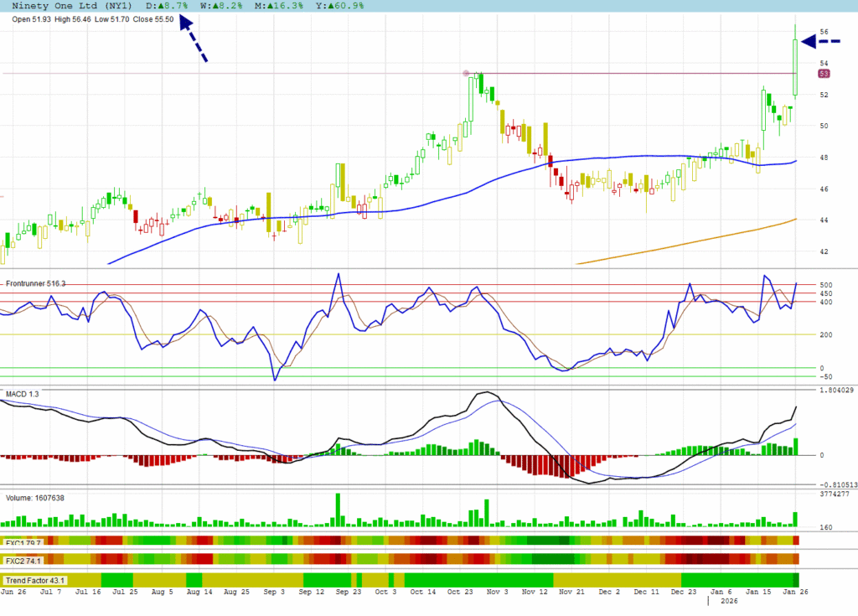Click the pink circle marker on resistance line
This screenshot has width=858, height=616.
467,74
